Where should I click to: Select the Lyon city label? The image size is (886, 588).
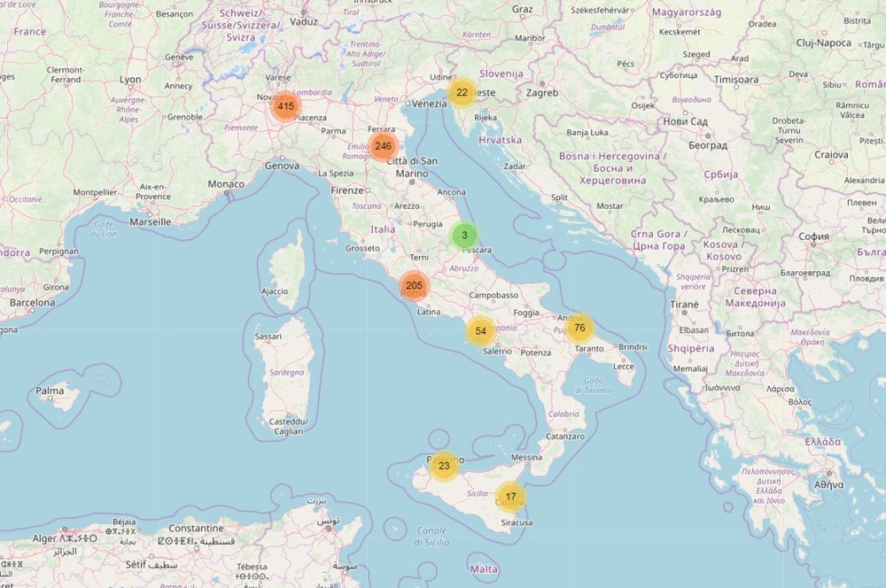pos(130,80)
